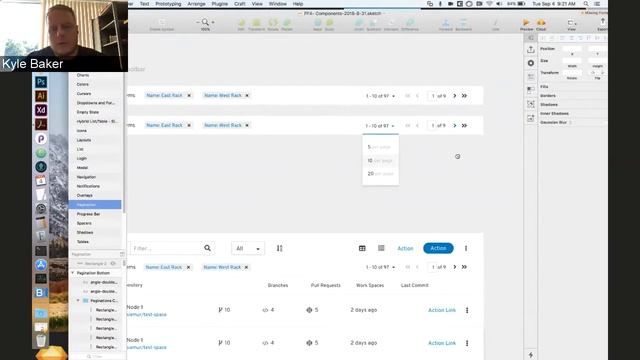Jump to last page in top pagination bar

coord(464,96)
